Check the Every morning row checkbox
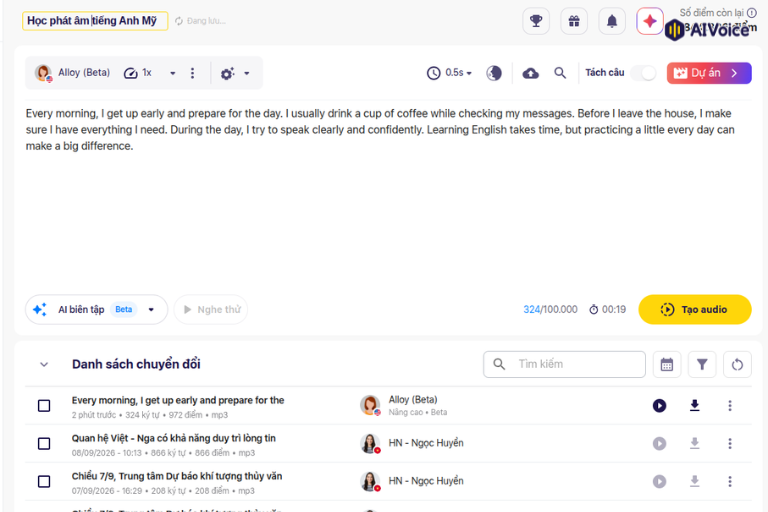 tap(44, 406)
